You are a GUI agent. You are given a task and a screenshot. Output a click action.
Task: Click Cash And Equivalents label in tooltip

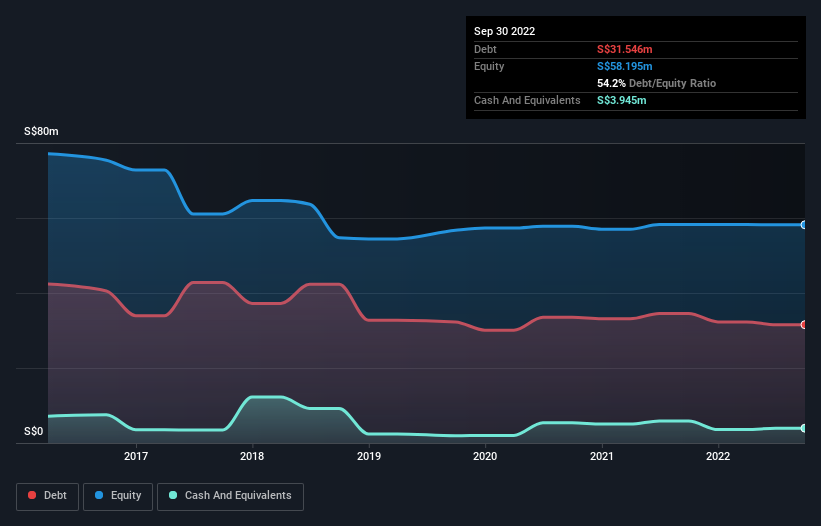point(527,100)
